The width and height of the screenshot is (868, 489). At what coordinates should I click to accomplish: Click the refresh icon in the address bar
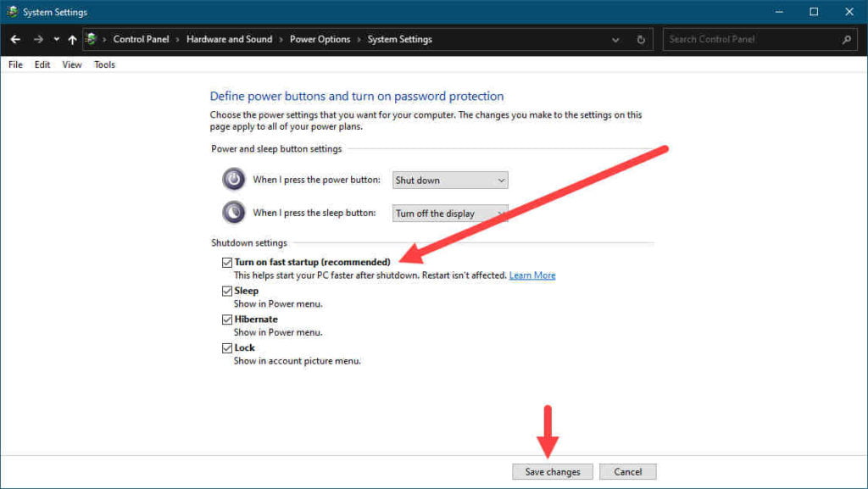coord(641,39)
